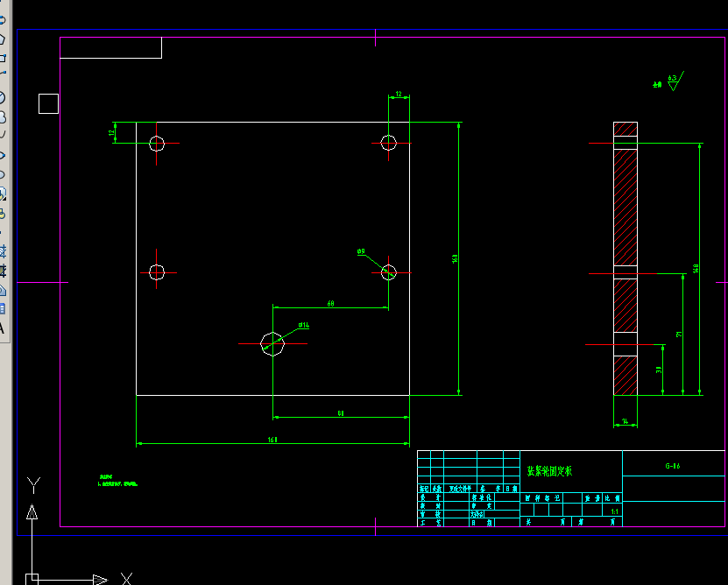The height and width of the screenshot is (585, 728).
Task: Select the Ellipse Arc tool
Action: (2, 174)
